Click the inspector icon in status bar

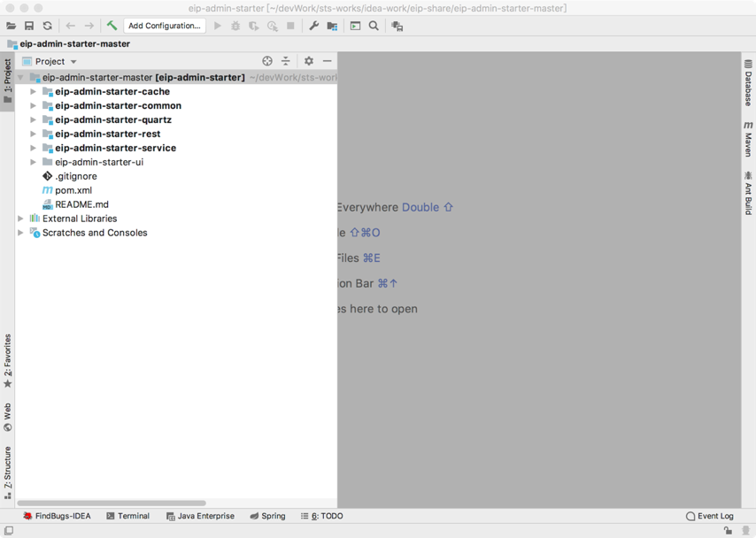click(745, 530)
